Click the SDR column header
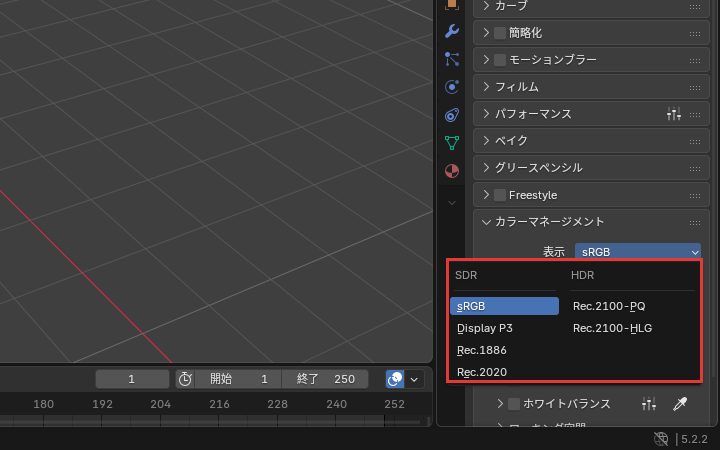 pos(466,275)
